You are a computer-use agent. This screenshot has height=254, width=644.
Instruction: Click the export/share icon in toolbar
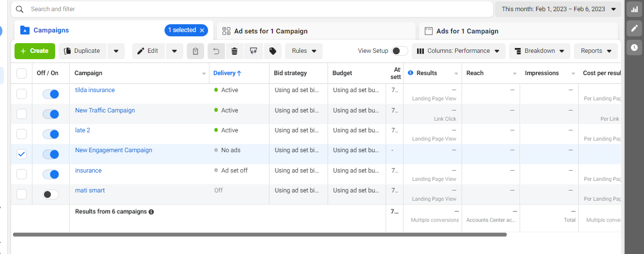click(253, 51)
